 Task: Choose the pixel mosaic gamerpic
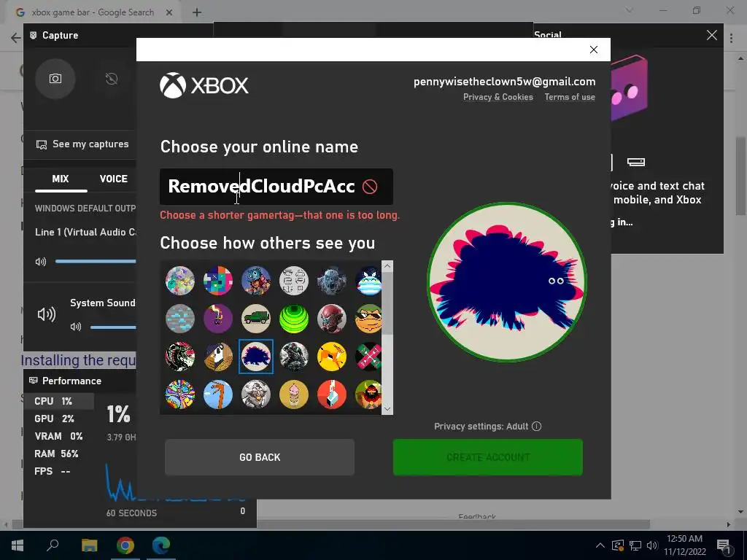click(x=218, y=281)
